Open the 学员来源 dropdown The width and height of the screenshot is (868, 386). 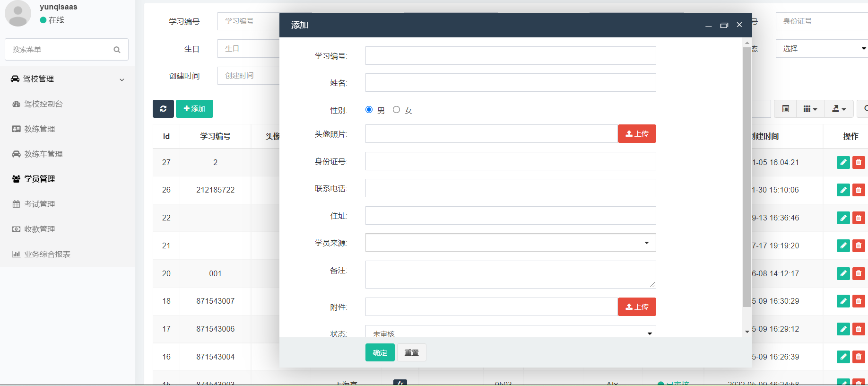[x=510, y=243]
